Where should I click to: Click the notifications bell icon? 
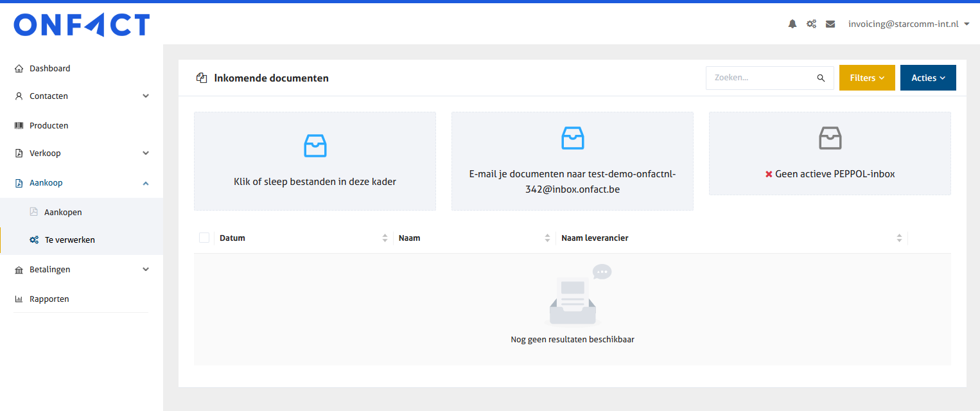[792, 24]
